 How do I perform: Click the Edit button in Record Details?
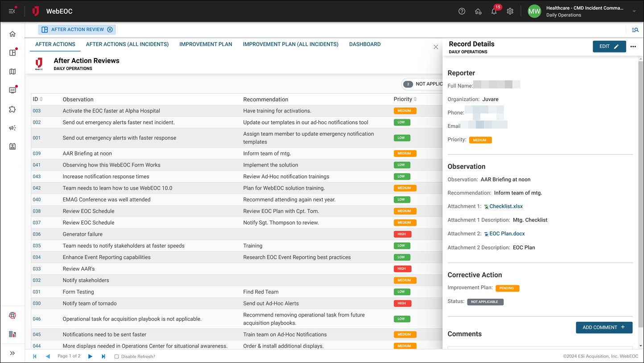click(609, 46)
